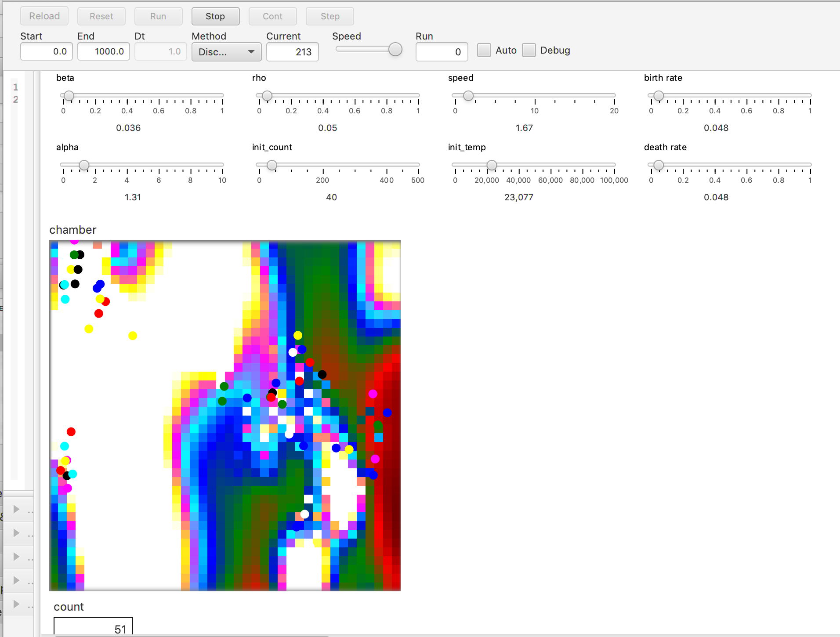Viewport: 840px width, 637px height.
Task: Open the Method dropdown
Action: pos(226,52)
